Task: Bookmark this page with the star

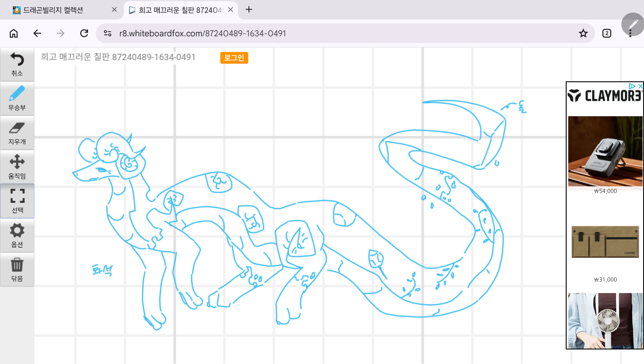Action: [583, 34]
